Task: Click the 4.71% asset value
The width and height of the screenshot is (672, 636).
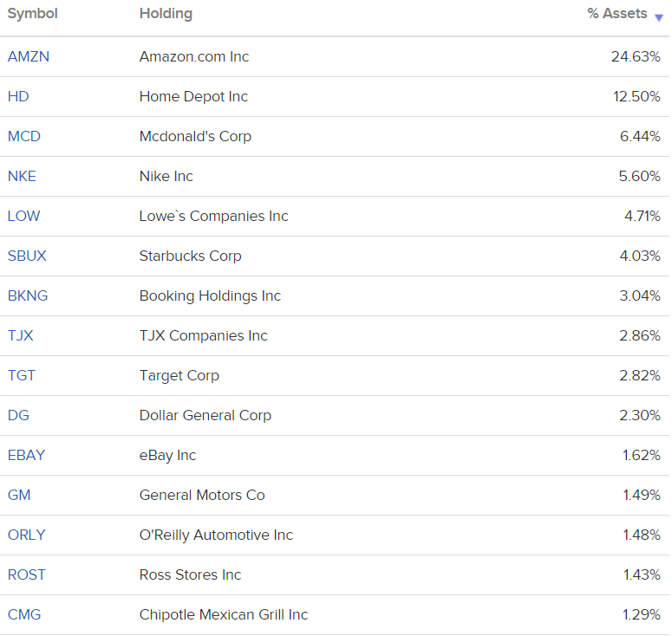Action: coord(643,216)
